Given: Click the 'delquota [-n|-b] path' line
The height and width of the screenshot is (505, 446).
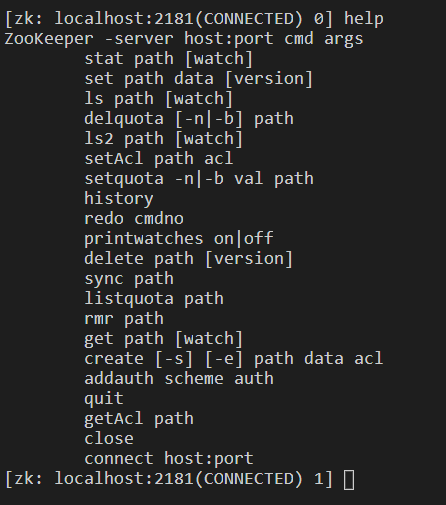Looking at the screenshot, I should coord(189,119).
